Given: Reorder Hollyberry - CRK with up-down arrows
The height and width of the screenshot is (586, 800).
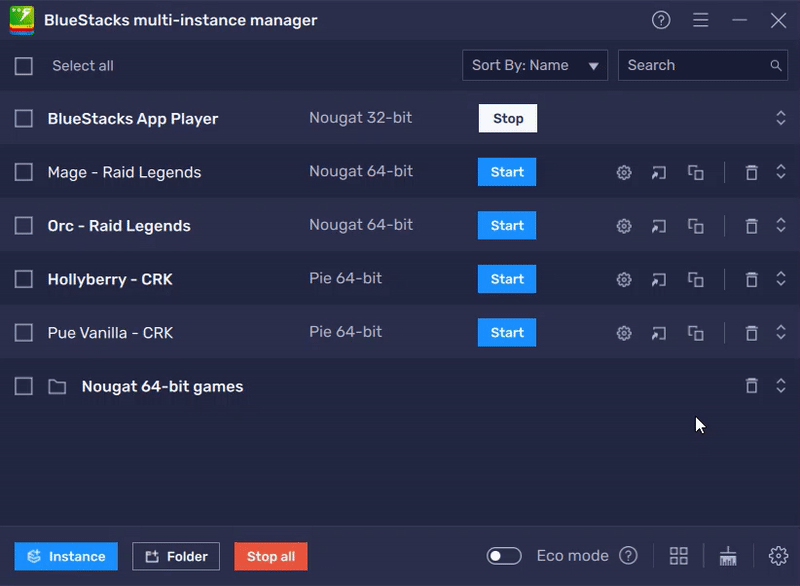Looking at the screenshot, I should [781, 278].
